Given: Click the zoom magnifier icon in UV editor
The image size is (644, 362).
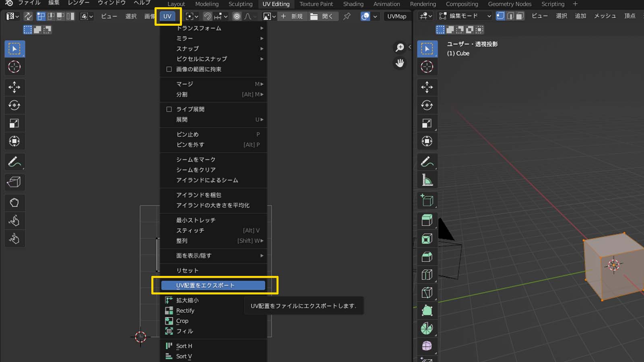Looking at the screenshot, I should [x=400, y=48].
